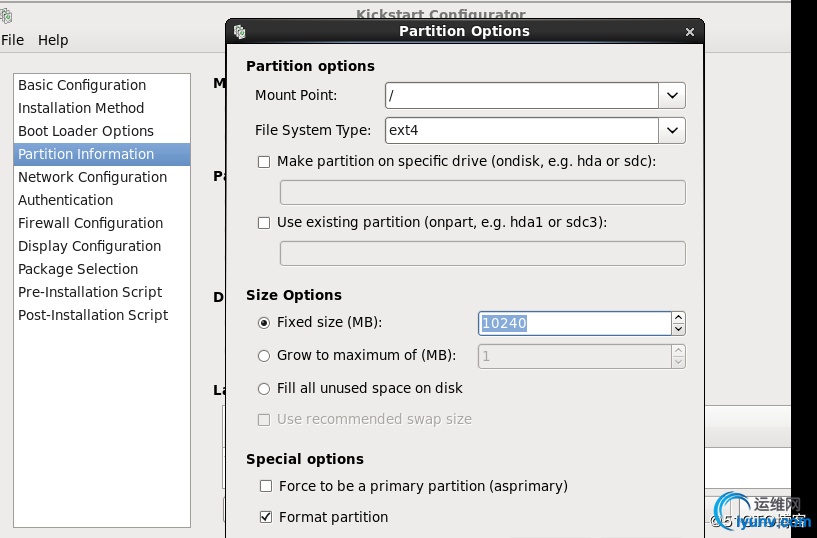Enable Use existing partition checkbox
Viewport: 817px width, 538px height.
(x=264, y=223)
